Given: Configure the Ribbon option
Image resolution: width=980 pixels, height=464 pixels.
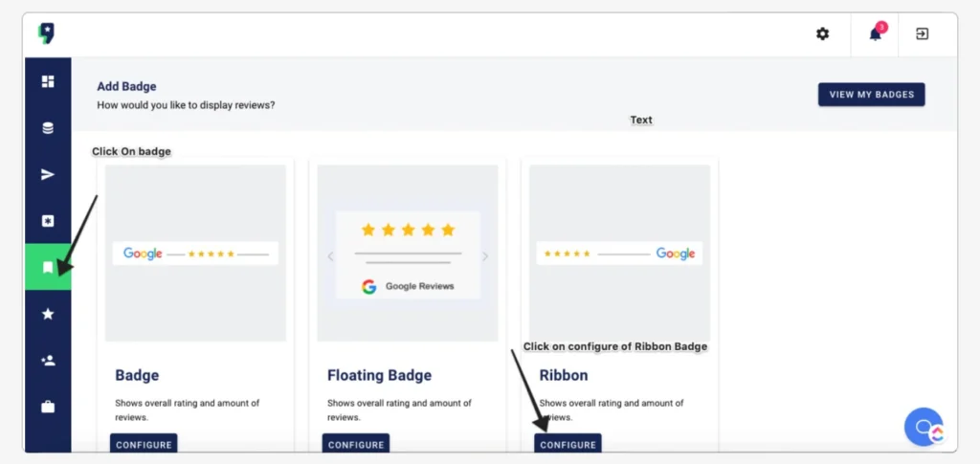Looking at the screenshot, I should click(x=568, y=443).
